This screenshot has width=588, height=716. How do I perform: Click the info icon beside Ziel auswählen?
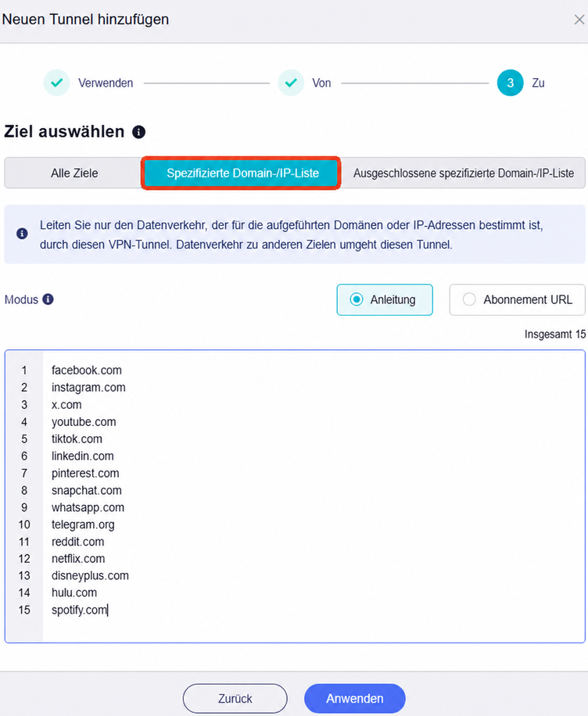tap(139, 132)
